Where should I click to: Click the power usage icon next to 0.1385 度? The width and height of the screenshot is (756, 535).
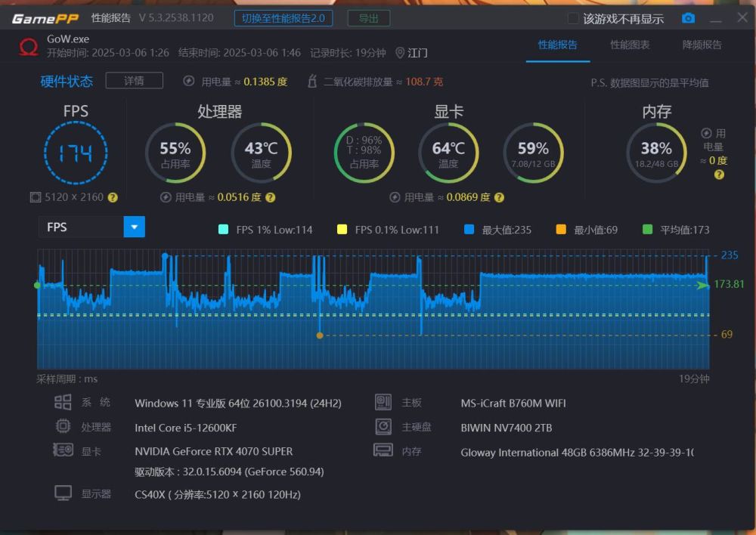[188, 81]
